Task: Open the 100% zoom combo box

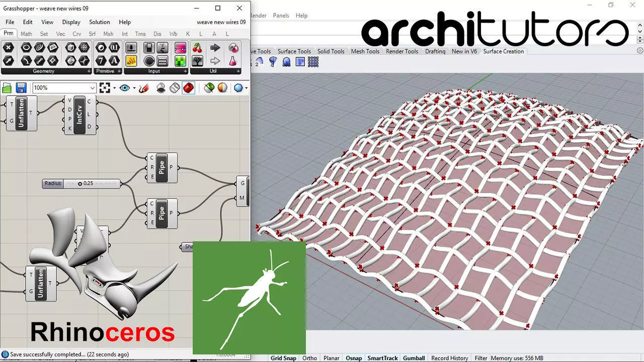Action: pyautogui.click(x=64, y=88)
